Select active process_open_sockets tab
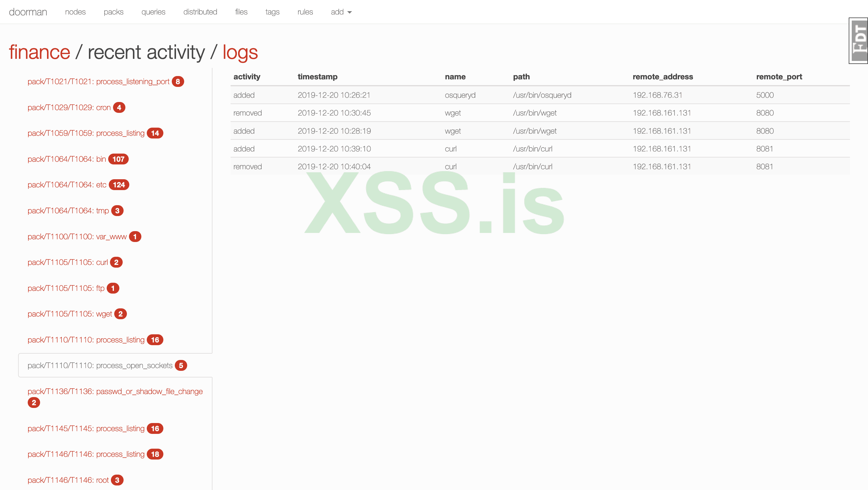The width and height of the screenshot is (868, 490). 100,366
